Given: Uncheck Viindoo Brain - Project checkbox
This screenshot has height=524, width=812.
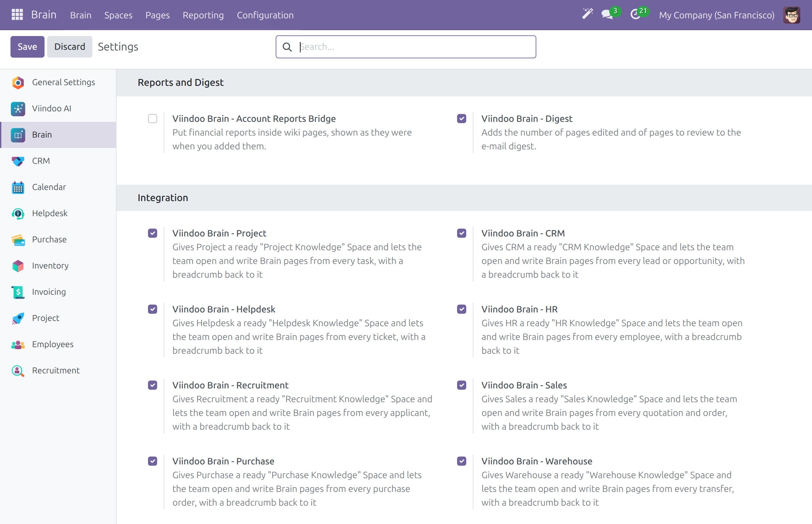Looking at the screenshot, I should (152, 233).
